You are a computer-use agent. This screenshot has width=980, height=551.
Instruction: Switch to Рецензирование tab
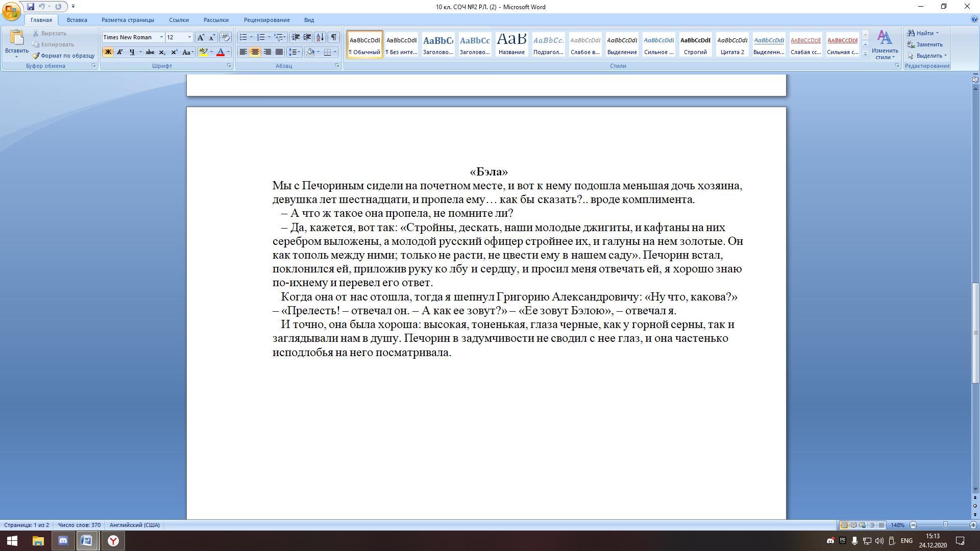pyautogui.click(x=267, y=20)
